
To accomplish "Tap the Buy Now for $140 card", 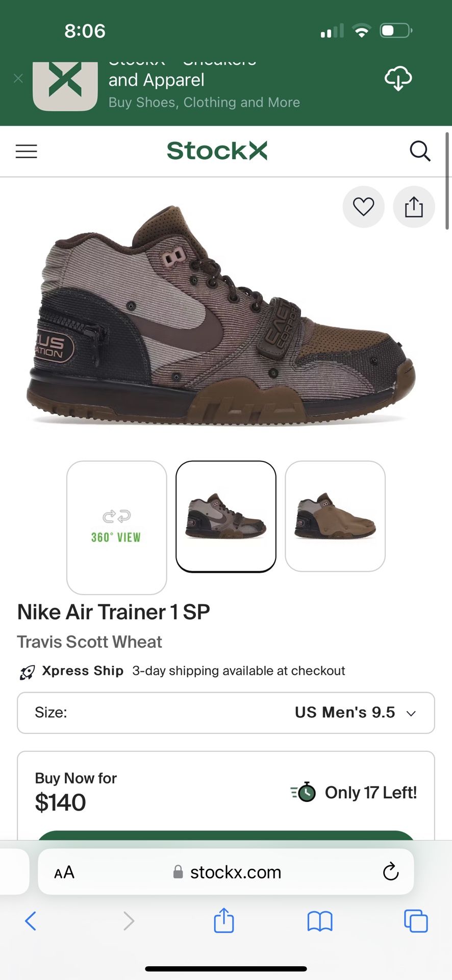I will click(x=226, y=795).
